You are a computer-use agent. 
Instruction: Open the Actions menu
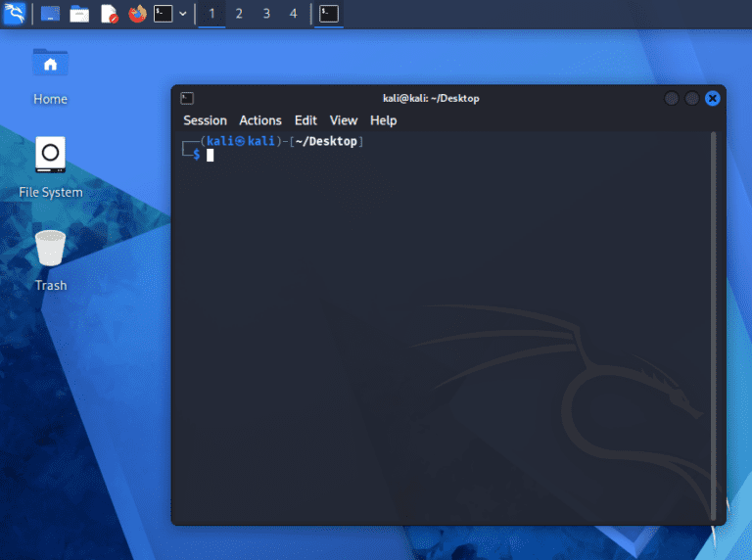click(260, 120)
